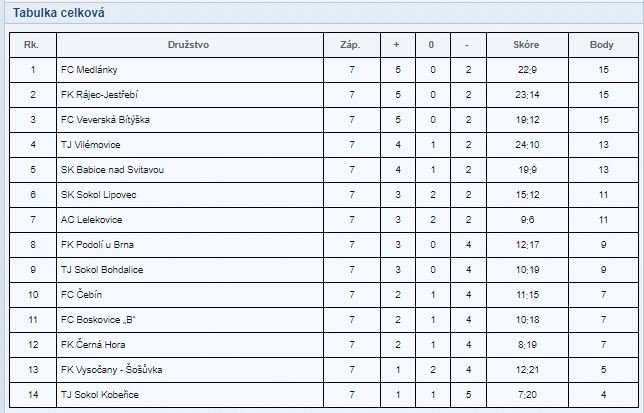Image resolution: width=644 pixels, height=413 pixels.
Task: Select FC Boskovice B team
Action: point(98,320)
